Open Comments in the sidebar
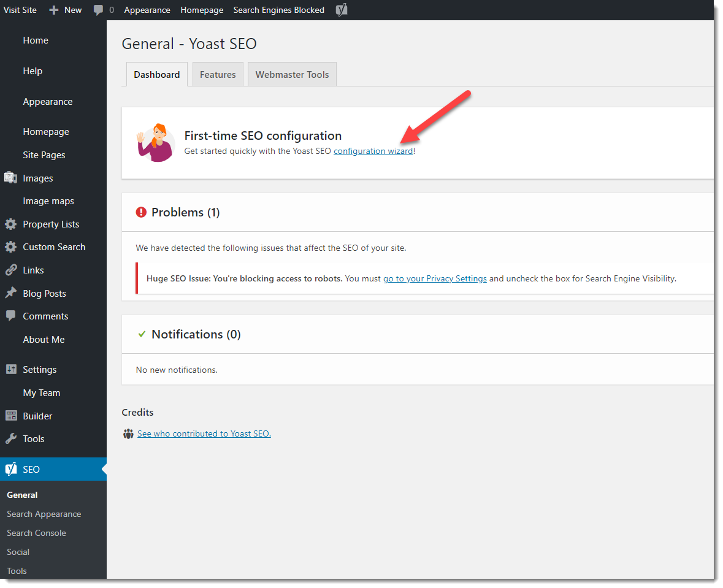The height and width of the screenshot is (588, 723). [x=45, y=316]
